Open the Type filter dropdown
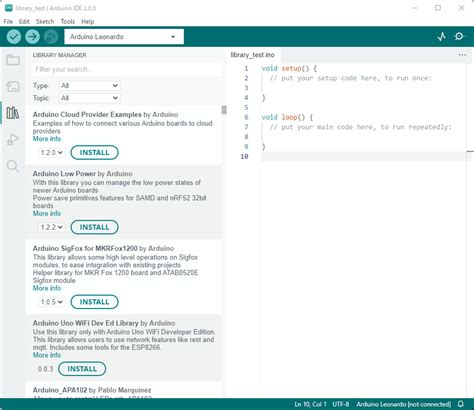 click(89, 86)
